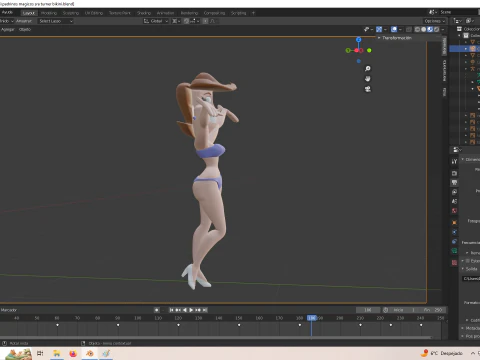Open the pivot point dropdown
The height and width of the screenshot is (360, 480).
tap(176, 21)
